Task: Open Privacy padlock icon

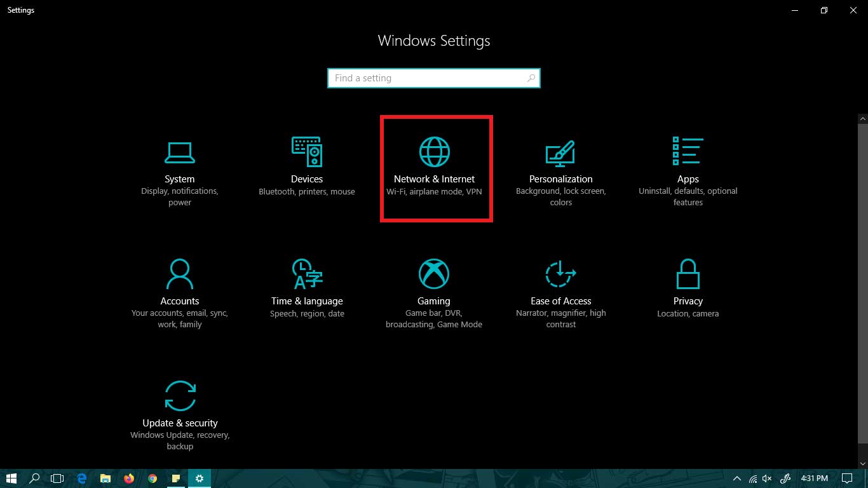Action: click(688, 274)
